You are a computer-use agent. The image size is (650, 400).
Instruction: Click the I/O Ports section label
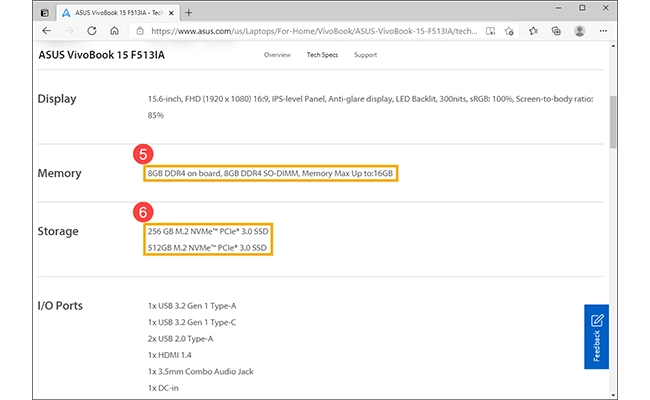pos(60,305)
